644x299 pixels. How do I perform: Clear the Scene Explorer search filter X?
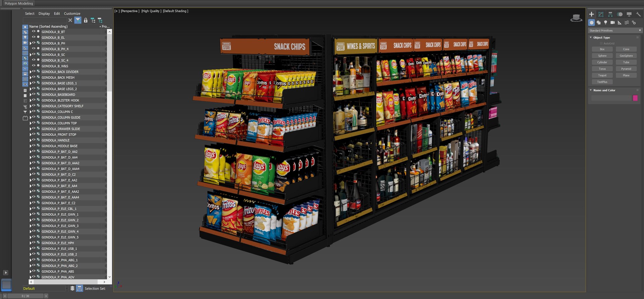tap(70, 20)
